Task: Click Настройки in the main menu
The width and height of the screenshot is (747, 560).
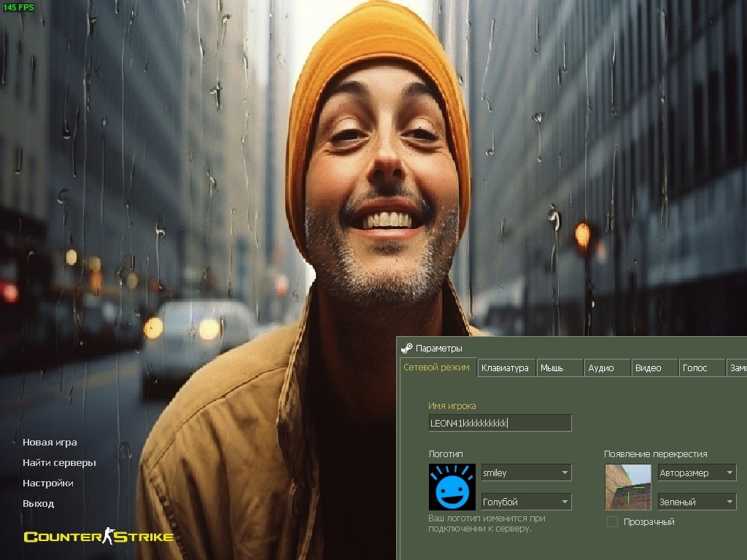Action: 48,483
